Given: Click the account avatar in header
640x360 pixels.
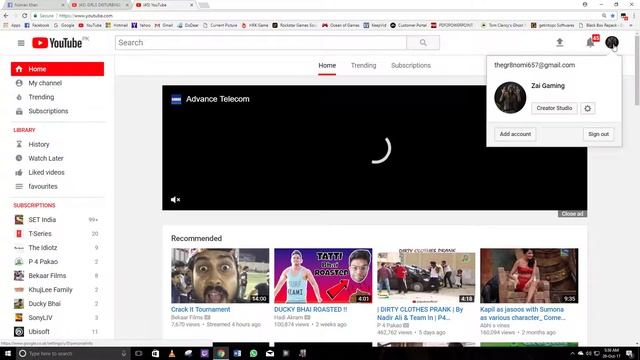Looking at the screenshot, I should click(x=611, y=42).
